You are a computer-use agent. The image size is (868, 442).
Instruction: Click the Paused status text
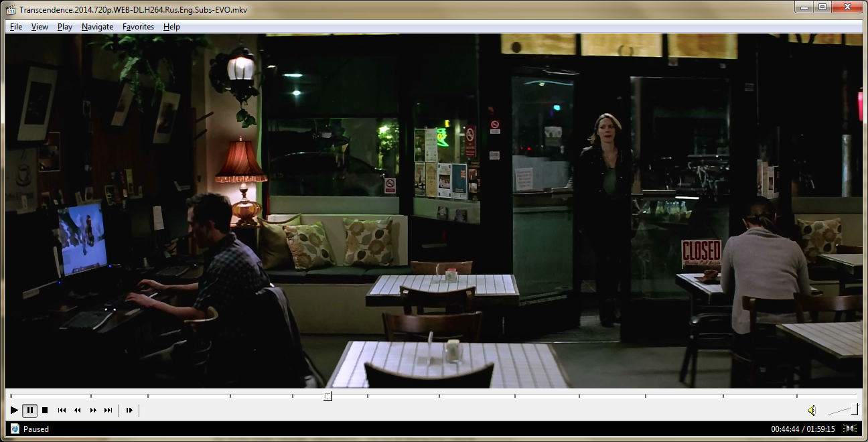tap(36, 429)
